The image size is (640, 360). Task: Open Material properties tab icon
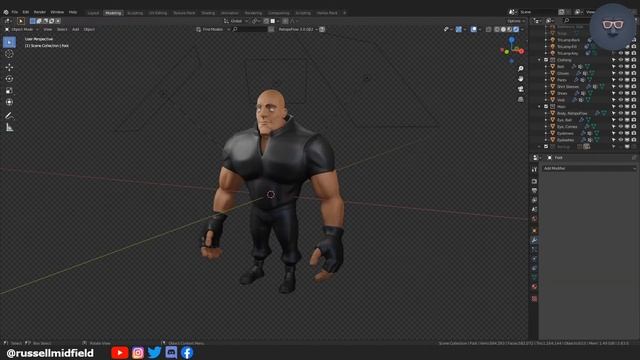click(x=534, y=287)
